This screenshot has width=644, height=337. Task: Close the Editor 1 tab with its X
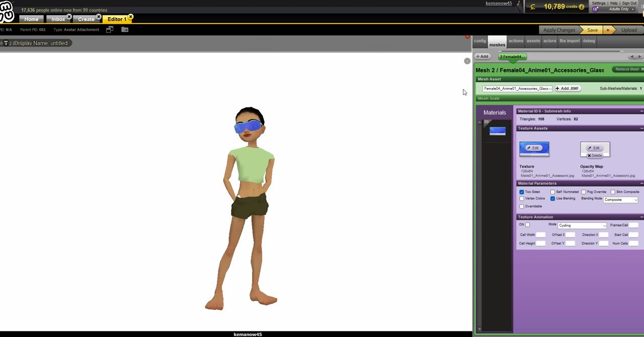click(x=131, y=17)
